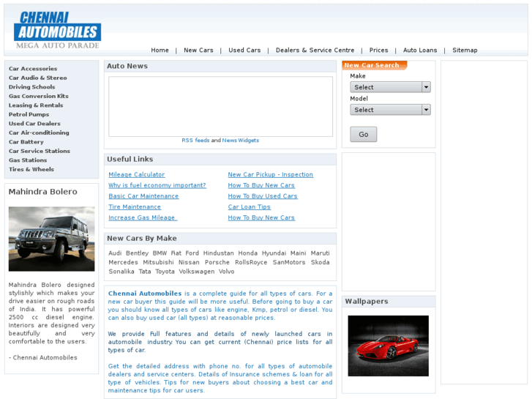
Task: Open the News Widgets link
Action: (x=241, y=141)
